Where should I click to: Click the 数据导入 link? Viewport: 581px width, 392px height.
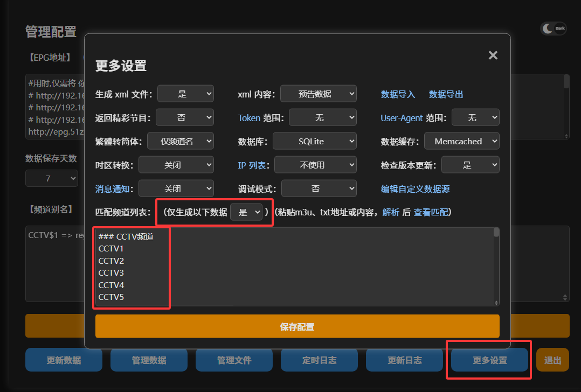[398, 94]
